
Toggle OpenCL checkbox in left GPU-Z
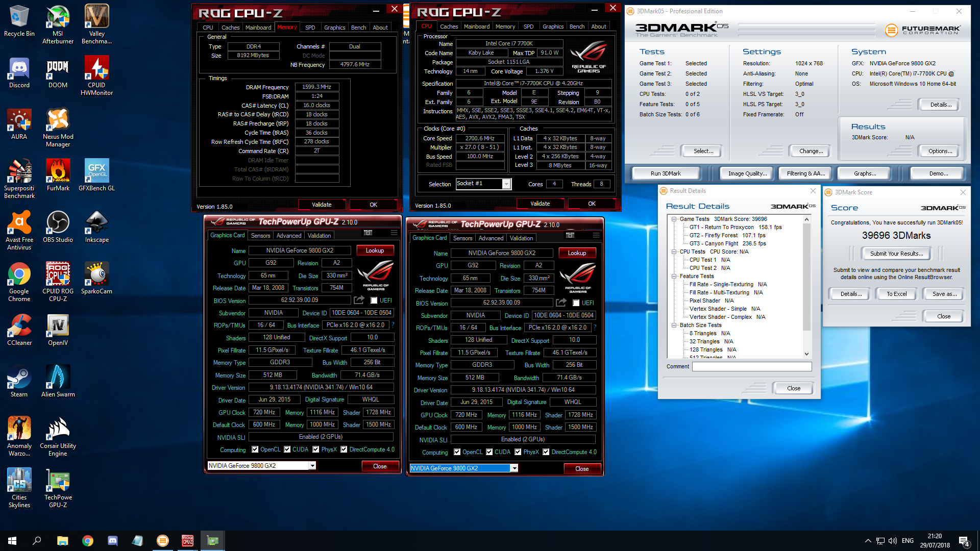pyautogui.click(x=255, y=449)
